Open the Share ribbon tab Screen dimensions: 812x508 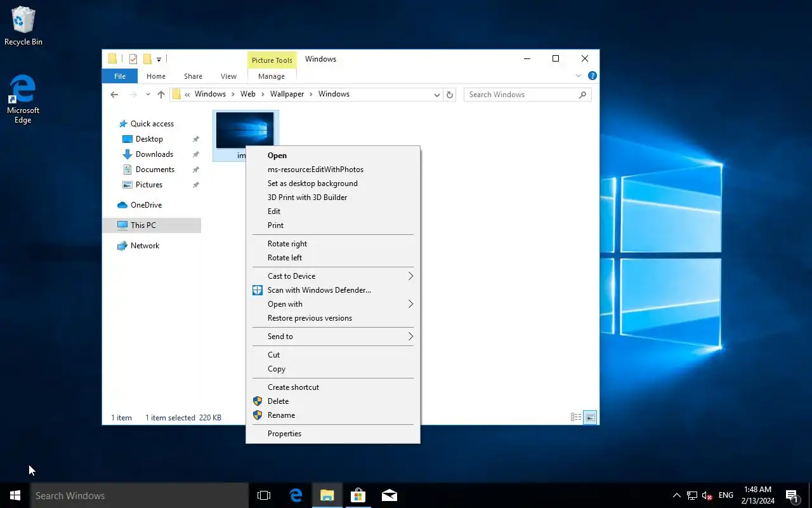(193, 76)
